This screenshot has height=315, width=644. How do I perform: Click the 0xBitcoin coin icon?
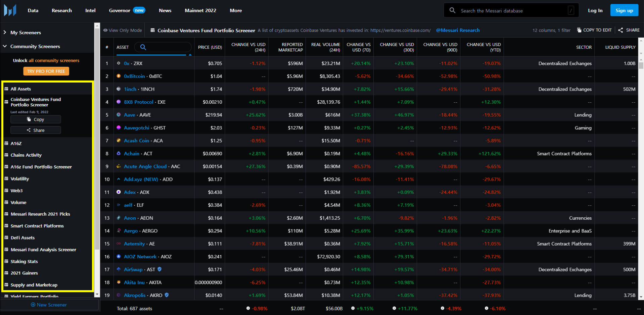tap(119, 76)
